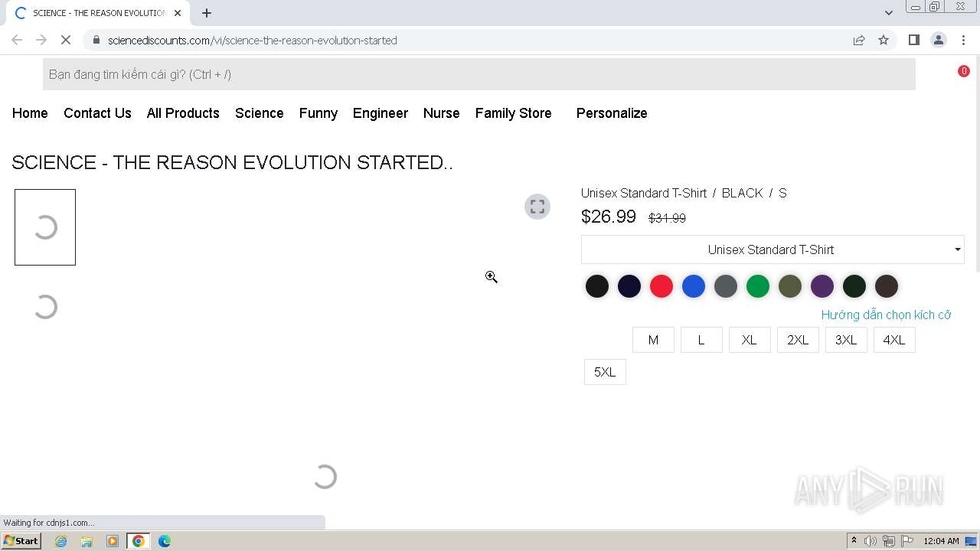Image resolution: width=980 pixels, height=551 pixels.
Task: Open the Chrome profile avatar
Action: pos(938,40)
